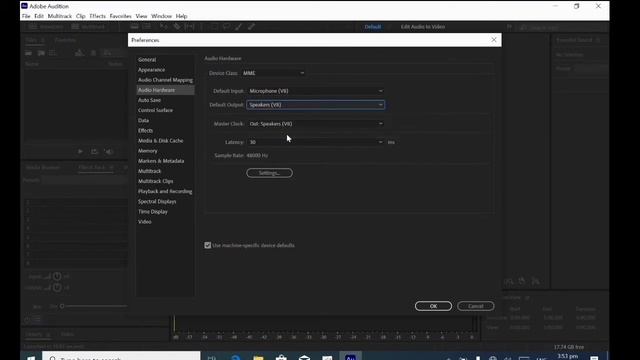Click the Auto-Play speaker icon in the Files panel
The width and height of the screenshot is (640, 360).
(x=109, y=151)
